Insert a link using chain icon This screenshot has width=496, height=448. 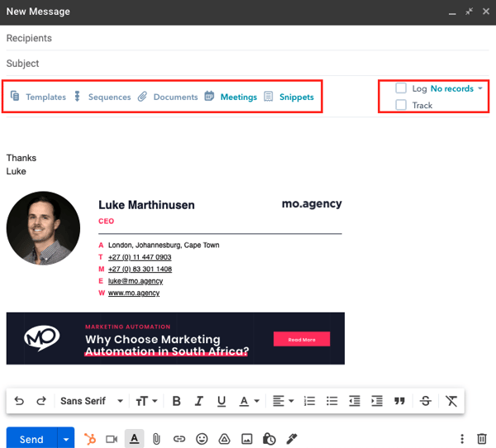(179, 439)
